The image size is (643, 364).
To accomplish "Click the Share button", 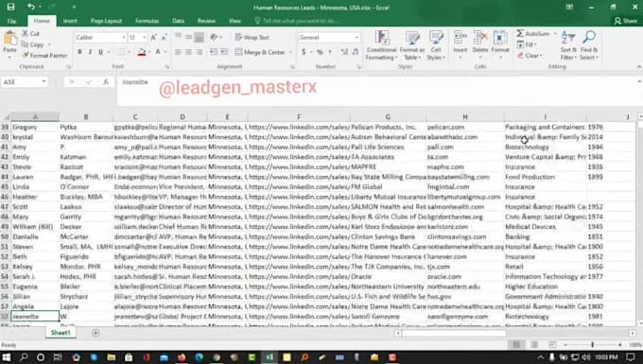I will (x=625, y=21).
